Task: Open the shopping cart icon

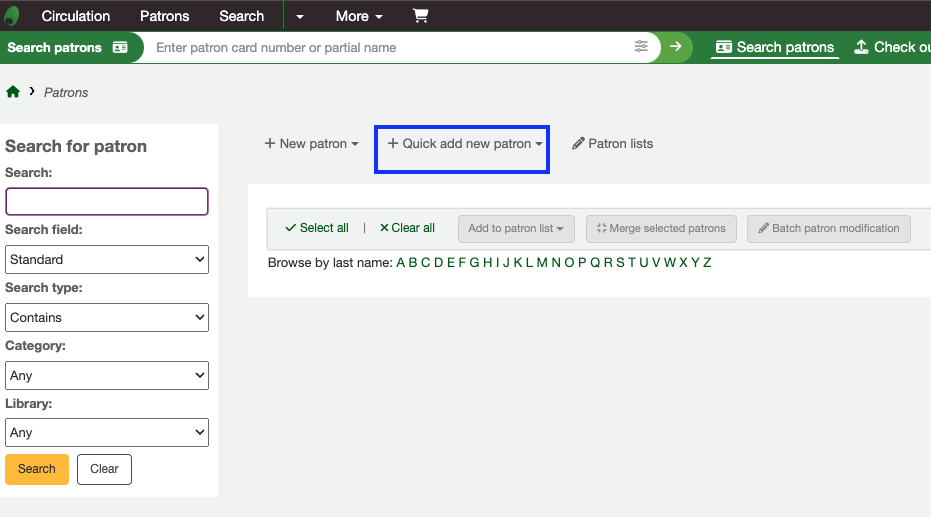Action: 420,16
